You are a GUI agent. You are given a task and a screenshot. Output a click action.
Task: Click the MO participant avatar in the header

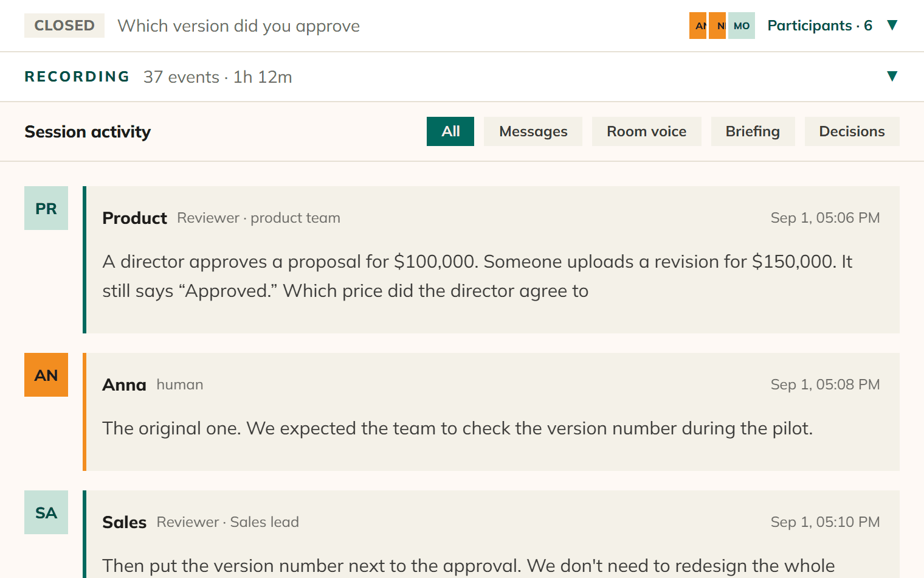point(742,26)
